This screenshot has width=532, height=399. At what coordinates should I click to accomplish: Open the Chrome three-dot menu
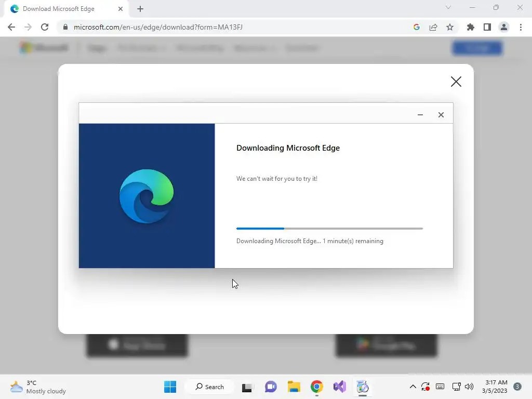521,27
